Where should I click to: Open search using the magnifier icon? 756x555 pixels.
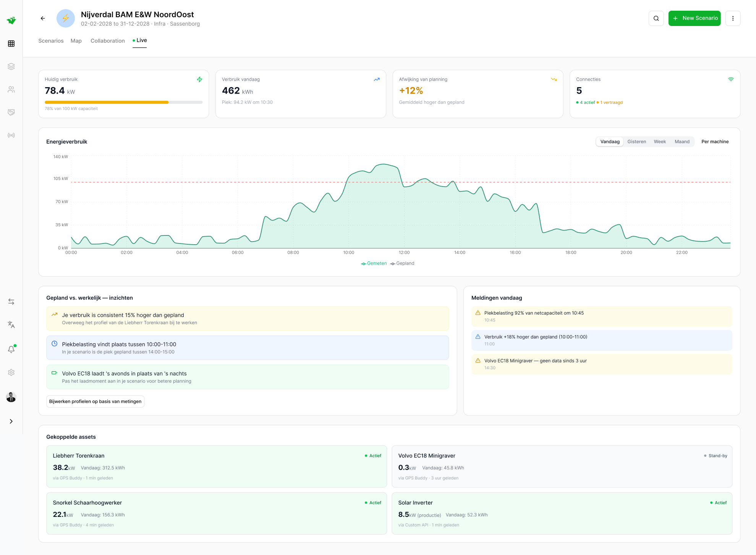click(656, 18)
